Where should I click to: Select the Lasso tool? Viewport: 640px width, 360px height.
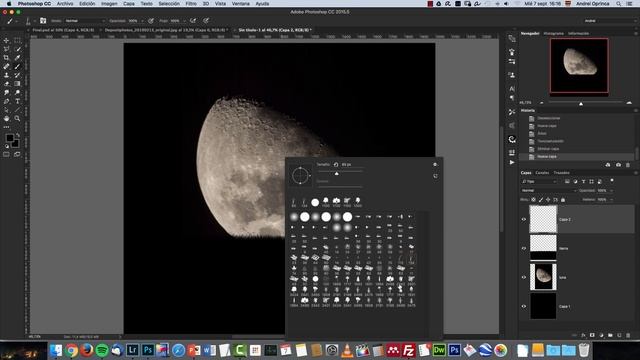7,49
